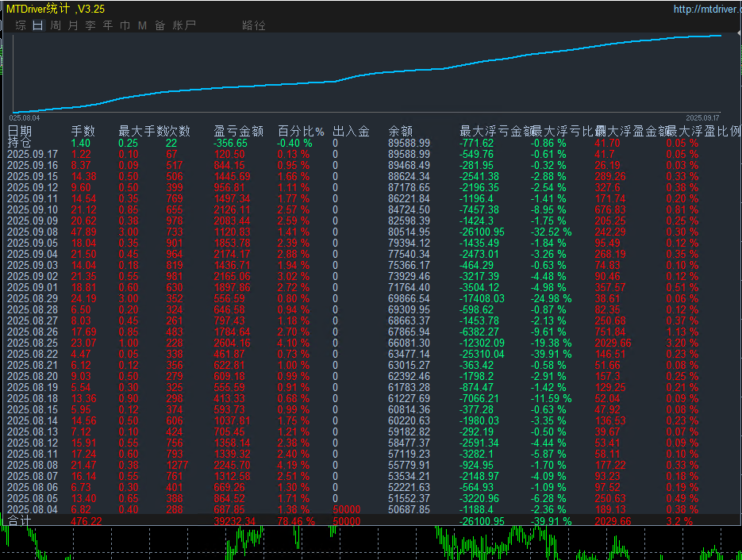Image resolution: width=742 pixels, height=560 pixels.
Task: Click floating loss value -25310.04
Action: (x=482, y=354)
